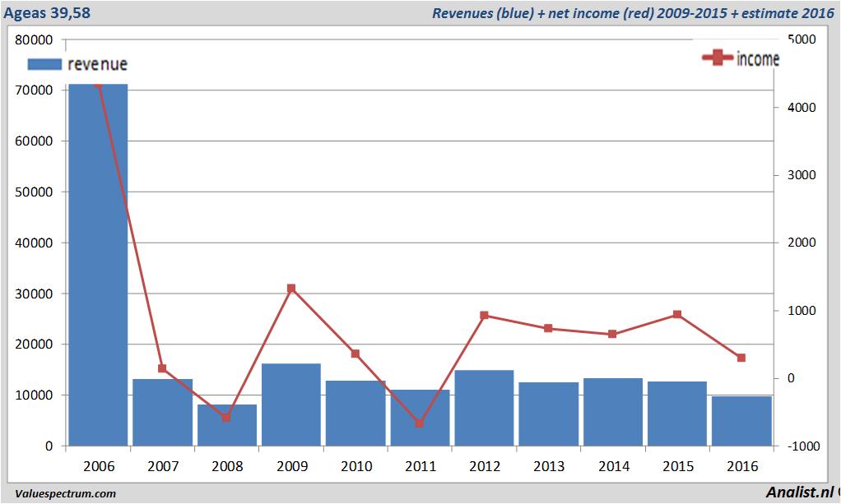Click the blue revenue legend swatch
Image resolution: width=841 pixels, height=504 pixels.
tap(44, 64)
